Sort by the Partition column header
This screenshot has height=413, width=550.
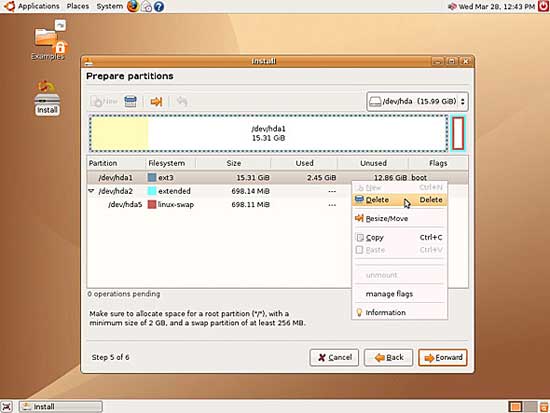(116, 163)
